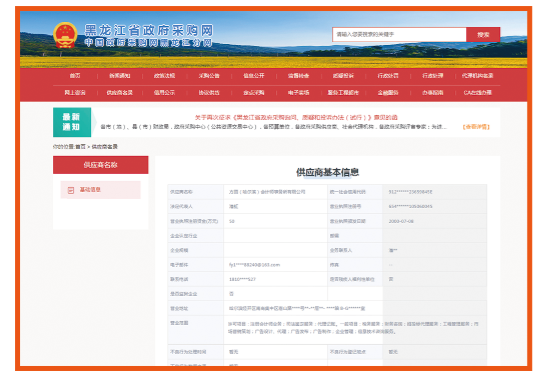Click the 电子邮件 field label
Viewport: 548px width, 383px height.
[x=179, y=265]
